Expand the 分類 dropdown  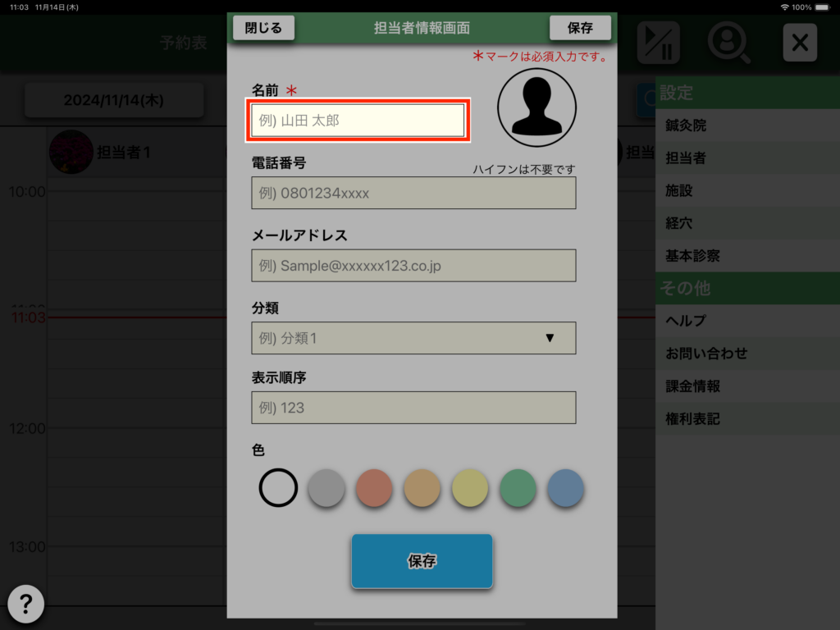click(413, 338)
